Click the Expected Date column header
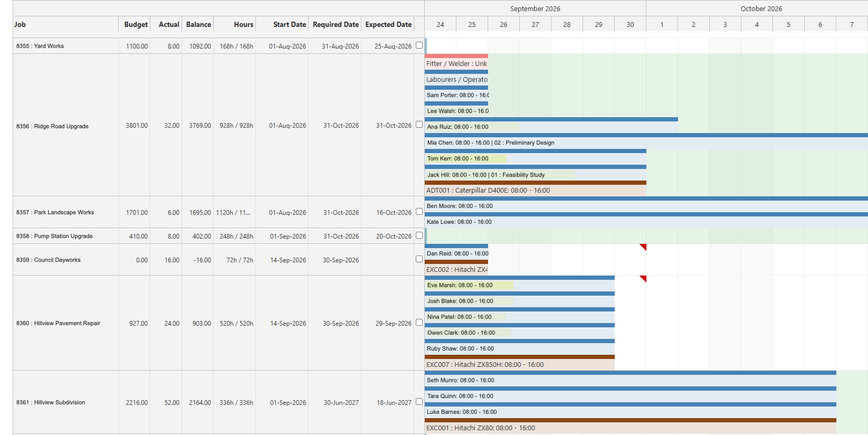Screen dimensions: 868x435 [x=388, y=24]
